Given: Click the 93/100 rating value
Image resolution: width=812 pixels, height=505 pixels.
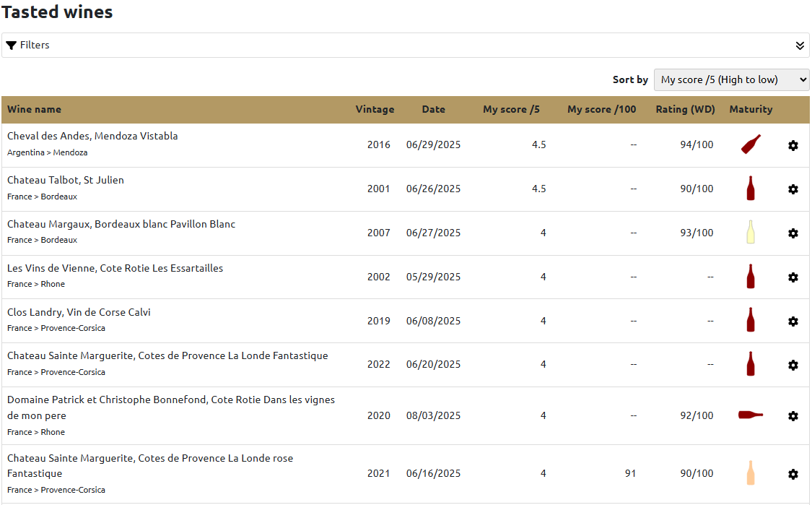Looking at the screenshot, I should 697,233.
